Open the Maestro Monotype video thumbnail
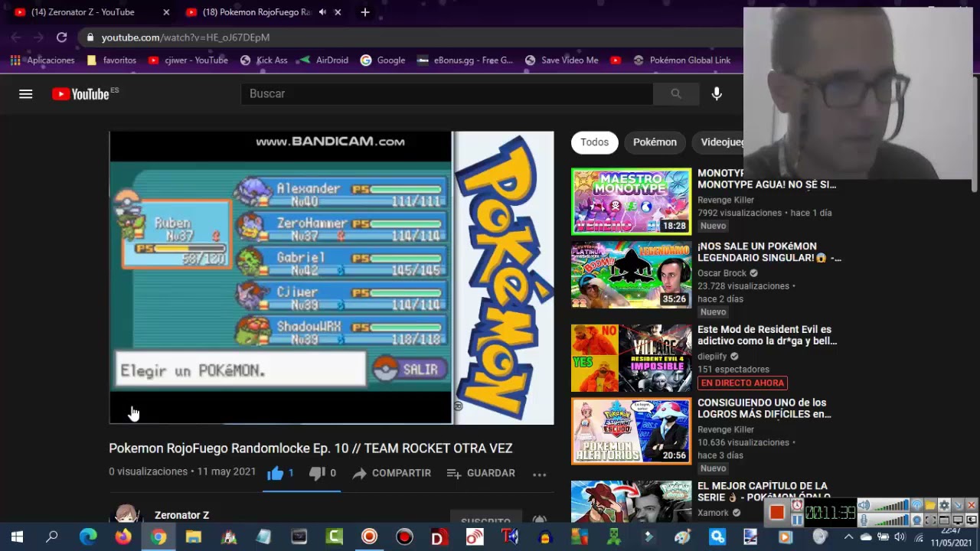Screen dimensions: 980x551 tap(631, 201)
